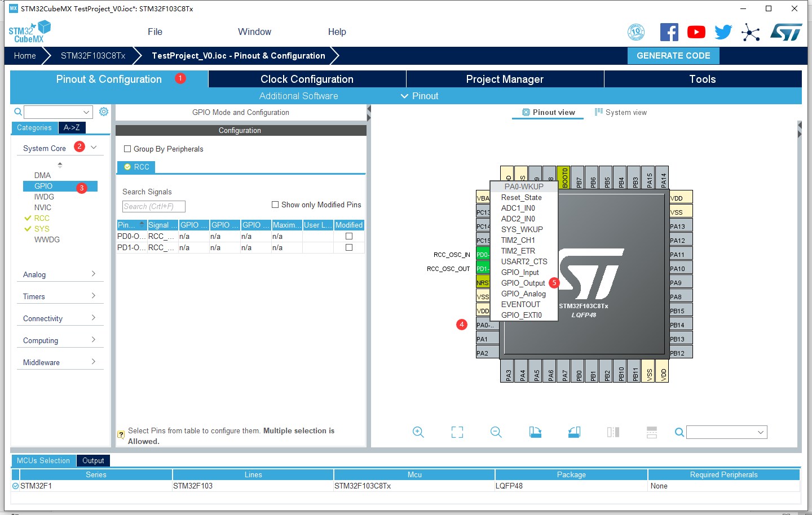Select the RCC tab in configuration

click(136, 167)
